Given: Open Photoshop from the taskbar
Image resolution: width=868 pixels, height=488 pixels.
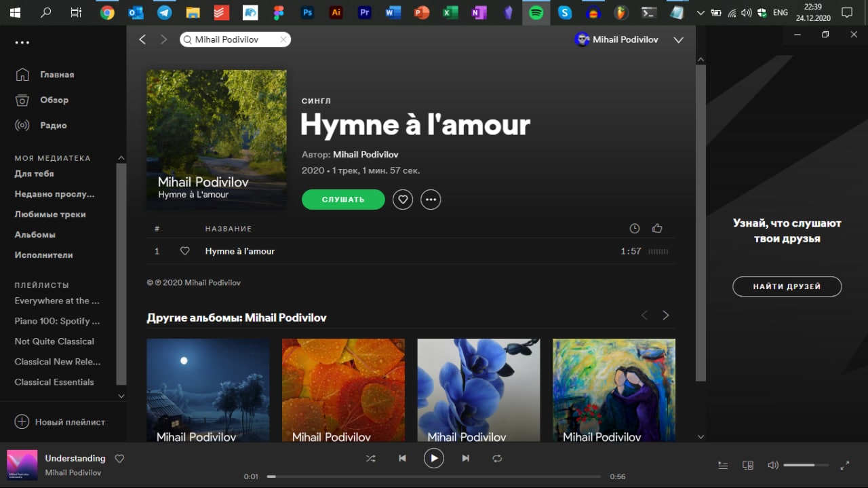Looking at the screenshot, I should pyautogui.click(x=308, y=12).
